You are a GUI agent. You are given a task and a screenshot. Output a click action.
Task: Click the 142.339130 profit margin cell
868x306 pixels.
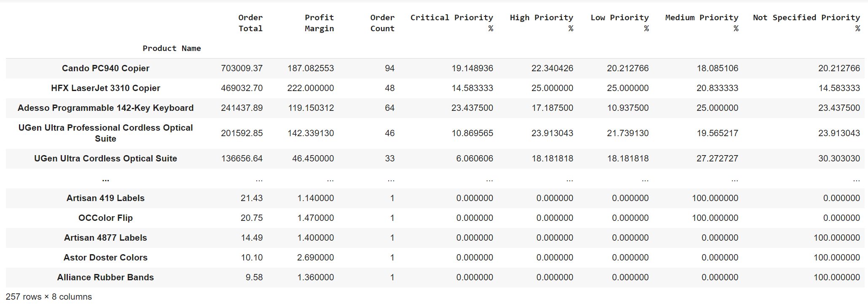311,133
